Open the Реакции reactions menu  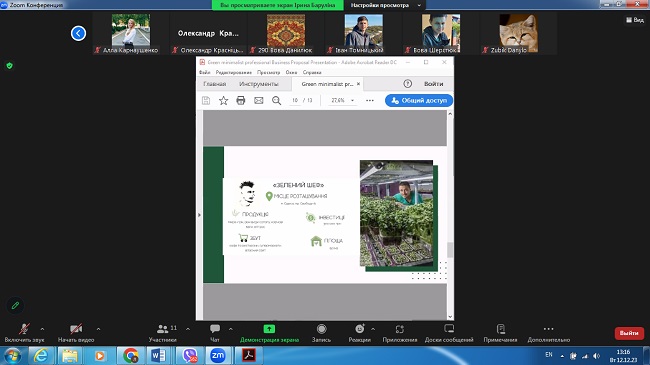point(359,333)
